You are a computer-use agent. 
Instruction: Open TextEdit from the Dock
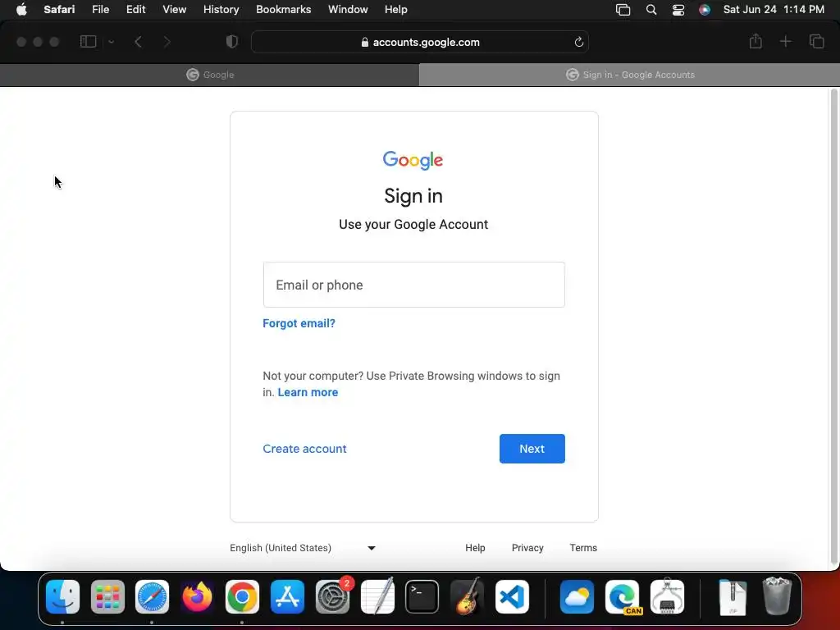[377, 597]
